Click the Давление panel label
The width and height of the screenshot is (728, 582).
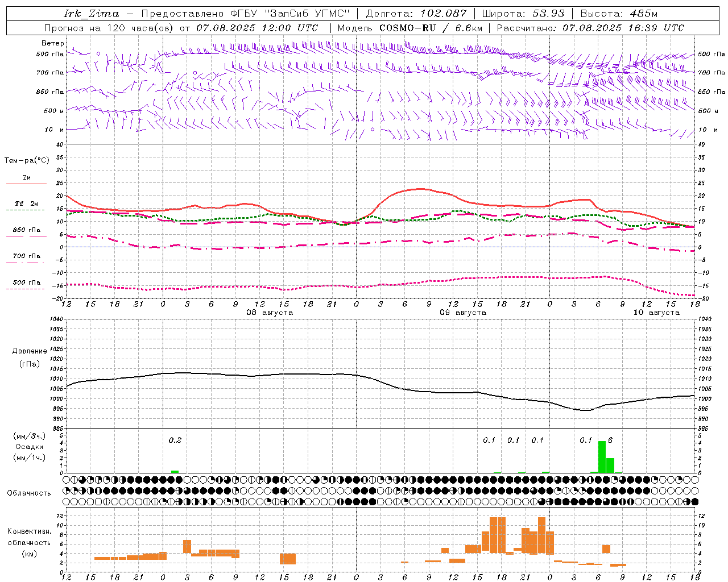pyautogui.click(x=29, y=351)
